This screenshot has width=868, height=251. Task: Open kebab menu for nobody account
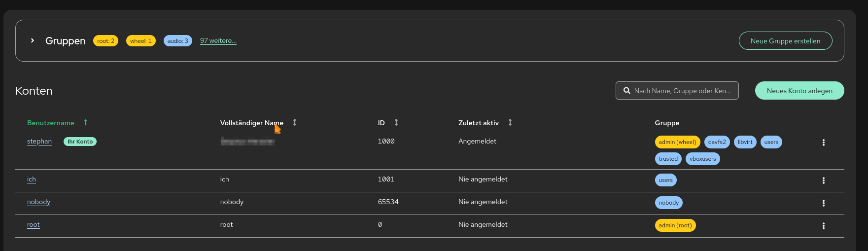[x=823, y=203]
